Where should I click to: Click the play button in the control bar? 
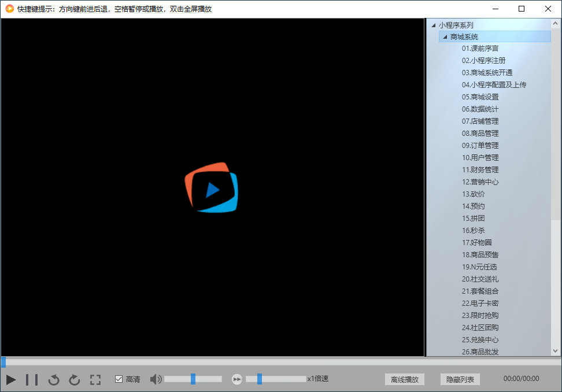(11, 379)
